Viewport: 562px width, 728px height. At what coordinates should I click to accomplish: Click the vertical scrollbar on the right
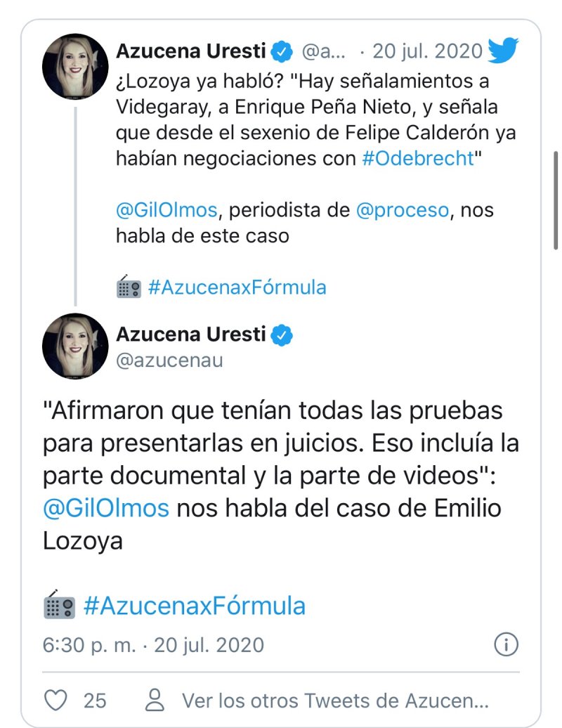(x=556, y=200)
